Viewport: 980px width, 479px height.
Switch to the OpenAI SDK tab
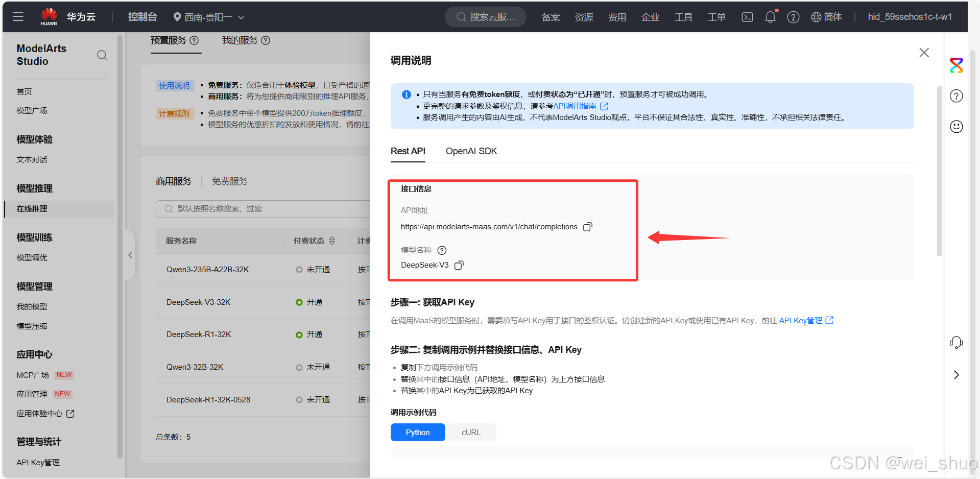(x=471, y=151)
